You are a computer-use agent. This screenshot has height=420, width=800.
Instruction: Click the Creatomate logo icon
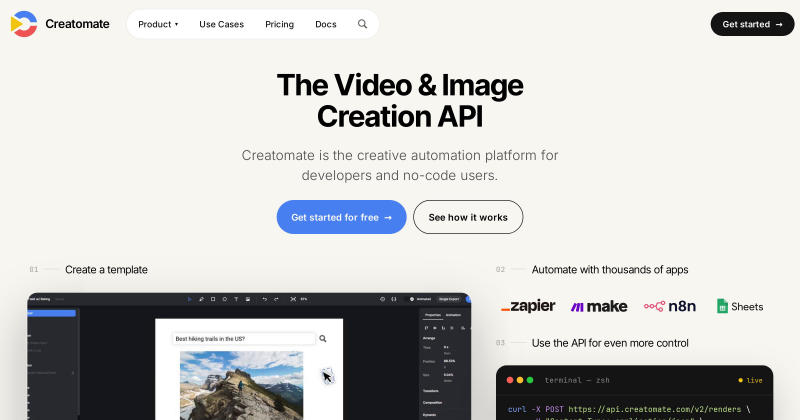[23, 24]
